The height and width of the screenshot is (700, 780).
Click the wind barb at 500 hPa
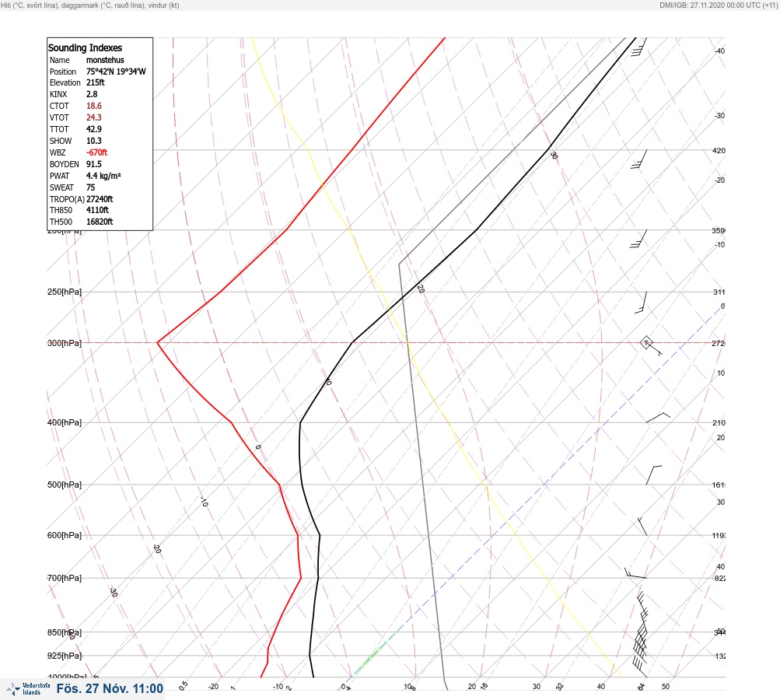point(654,475)
